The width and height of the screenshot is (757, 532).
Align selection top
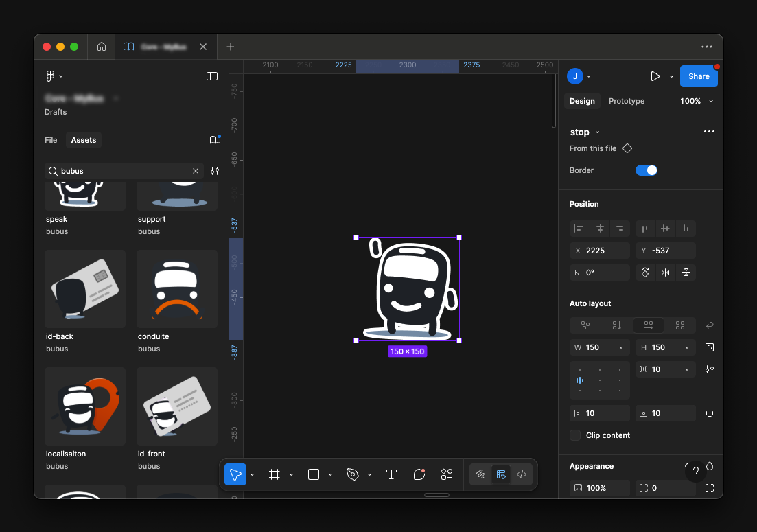pos(644,229)
